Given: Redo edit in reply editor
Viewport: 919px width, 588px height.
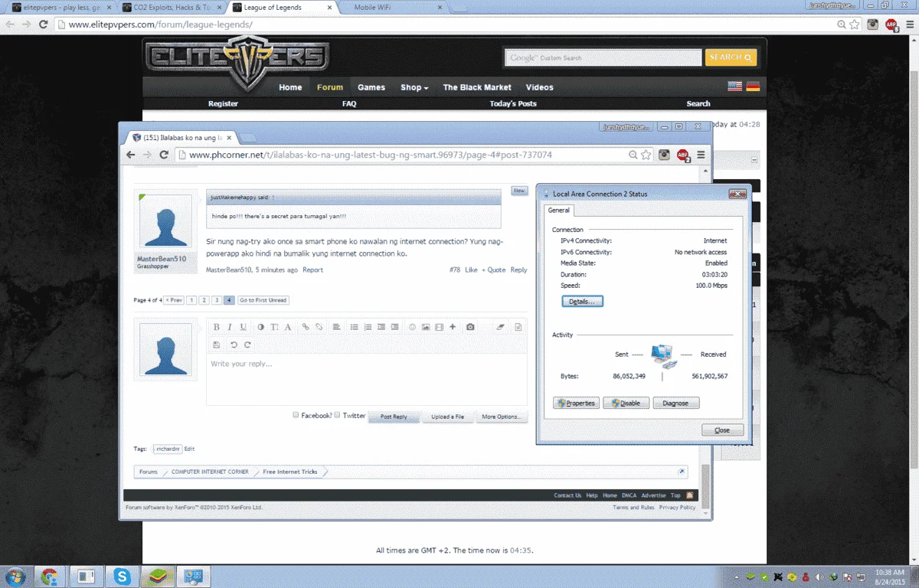Looking at the screenshot, I should click(x=247, y=345).
